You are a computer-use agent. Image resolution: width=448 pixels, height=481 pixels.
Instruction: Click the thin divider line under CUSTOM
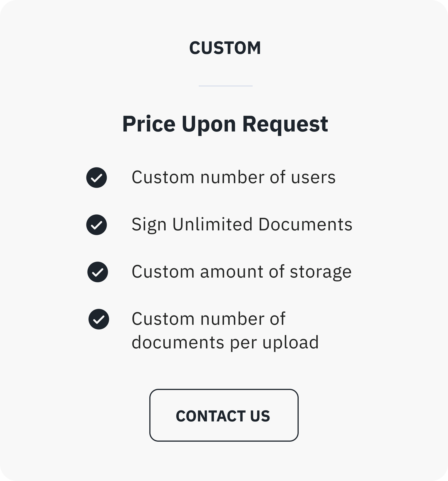pos(226,86)
